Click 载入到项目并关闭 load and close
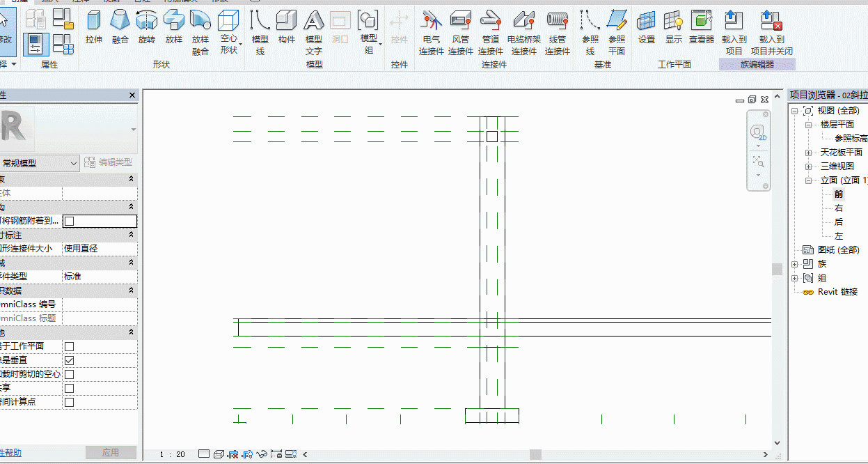Screen dimensions: 868x464 click(x=772, y=33)
